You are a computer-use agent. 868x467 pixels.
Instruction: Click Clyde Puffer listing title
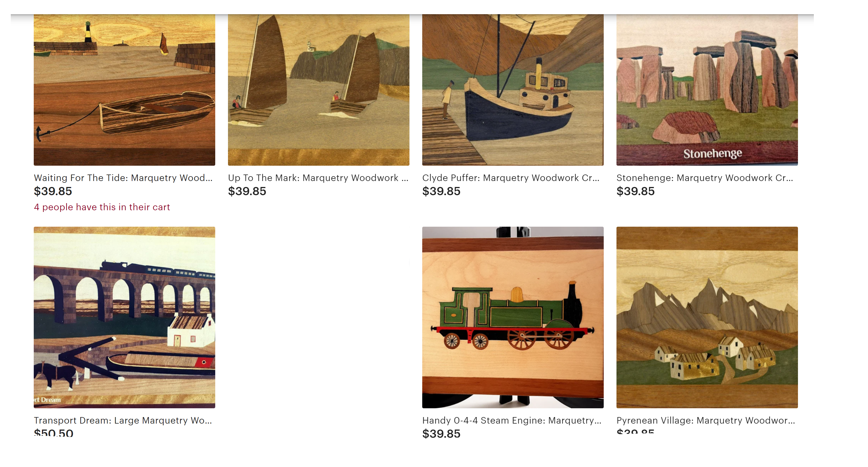coord(511,178)
